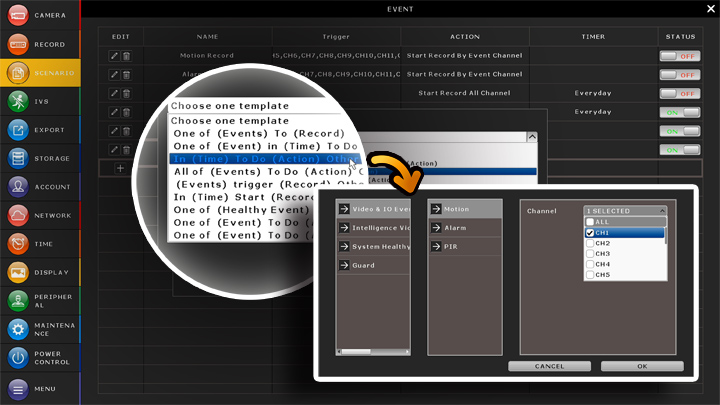Expand the Video & IO Event category
This screenshot has height=405, width=720.
tap(344, 209)
